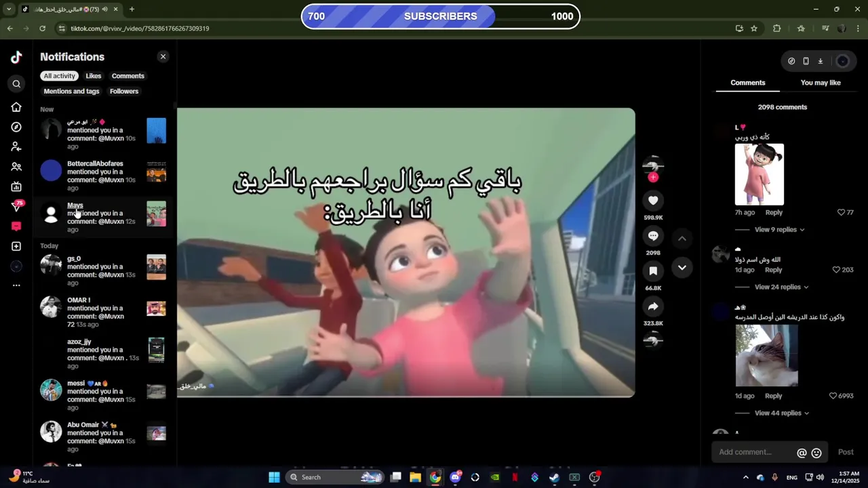Follow the creator with the red plus
This screenshot has width=868, height=488.
click(x=653, y=177)
